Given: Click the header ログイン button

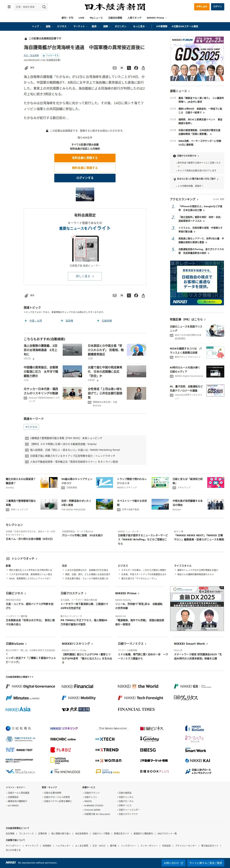Looking at the screenshot, I should point(217,6).
